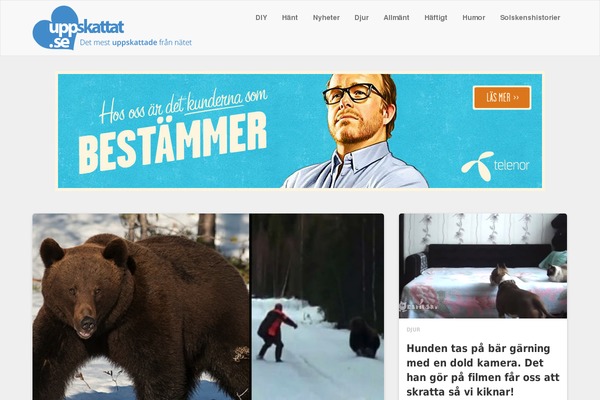
Task: Select the Djur navigation link
Action: [362, 18]
